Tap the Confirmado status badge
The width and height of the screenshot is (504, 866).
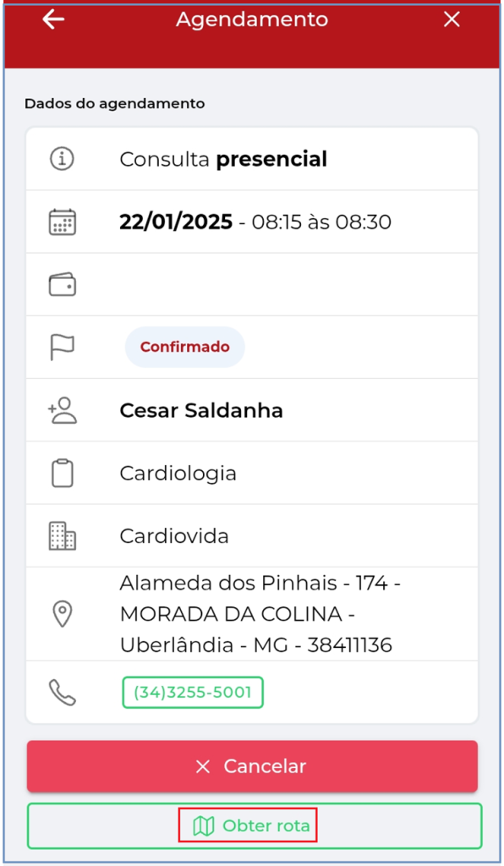click(x=185, y=347)
